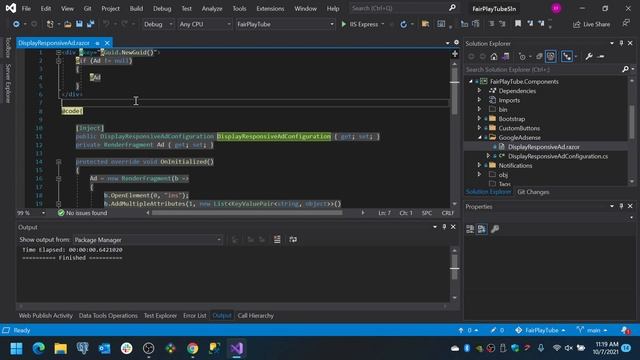Click into the Search Solution Explorer field
640x360 pixels.
[543, 69]
